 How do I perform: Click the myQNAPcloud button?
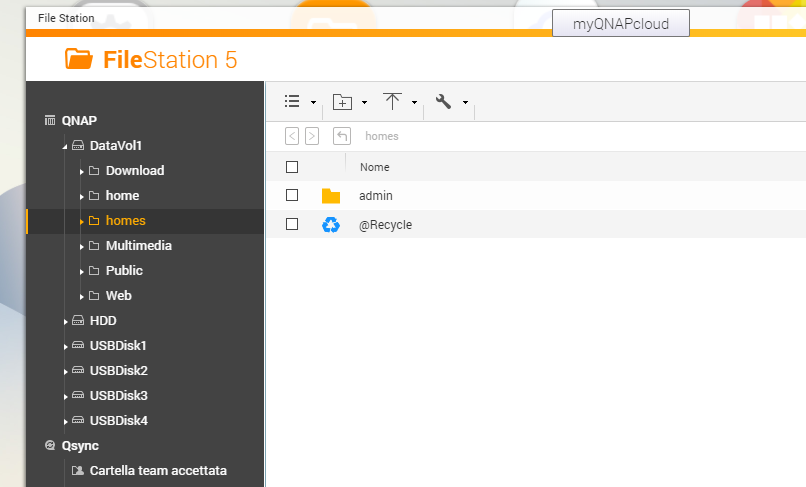click(x=621, y=24)
